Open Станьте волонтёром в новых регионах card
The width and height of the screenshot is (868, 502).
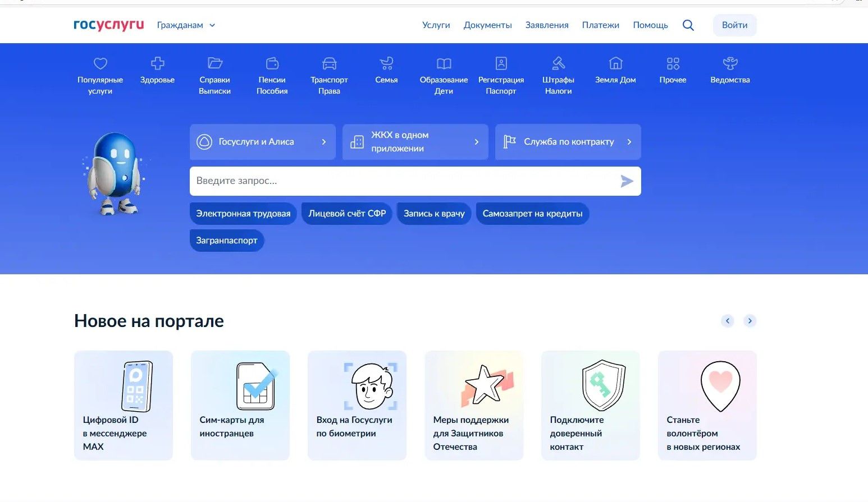click(707, 406)
